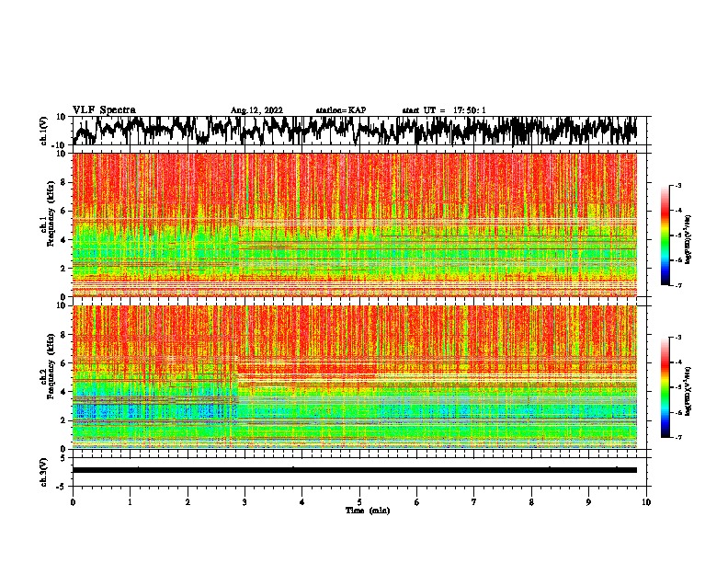Click time axis tick label "10"

[x=646, y=502]
